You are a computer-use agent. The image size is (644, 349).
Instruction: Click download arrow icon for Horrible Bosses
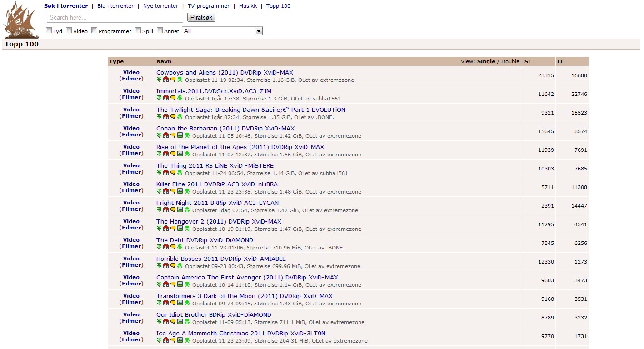coord(159,266)
